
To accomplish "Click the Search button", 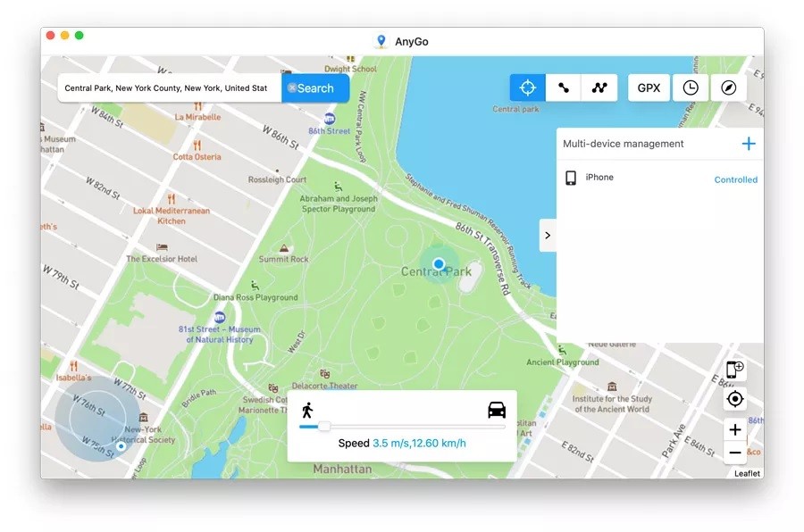I will pyautogui.click(x=315, y=88).
